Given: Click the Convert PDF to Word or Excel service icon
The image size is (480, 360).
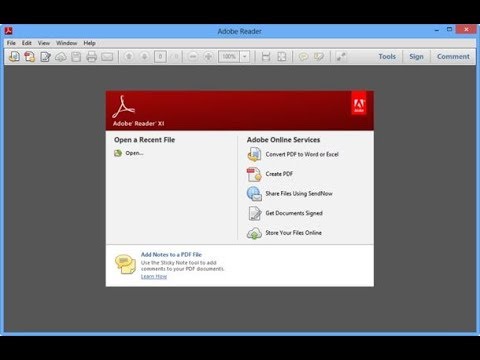Looking at the screenshot, I should click(254, 154).
